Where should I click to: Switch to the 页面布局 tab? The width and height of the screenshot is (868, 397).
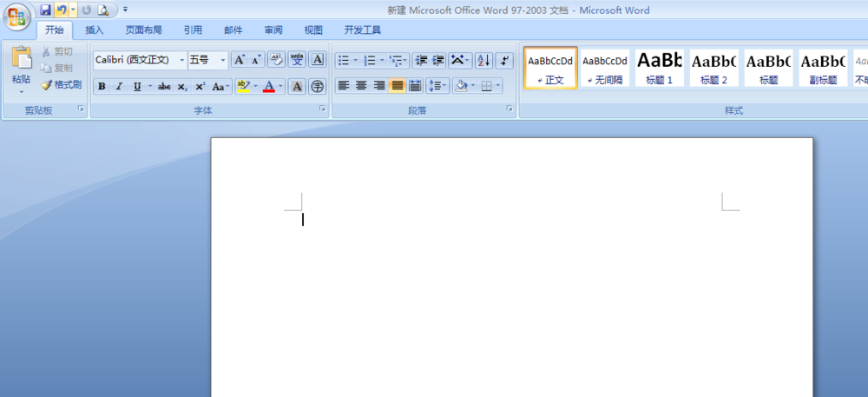pyautogui.click(x=143, y=30)
